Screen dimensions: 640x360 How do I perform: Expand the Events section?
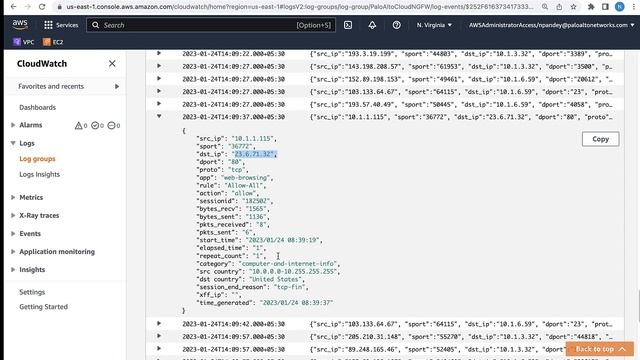13,233
